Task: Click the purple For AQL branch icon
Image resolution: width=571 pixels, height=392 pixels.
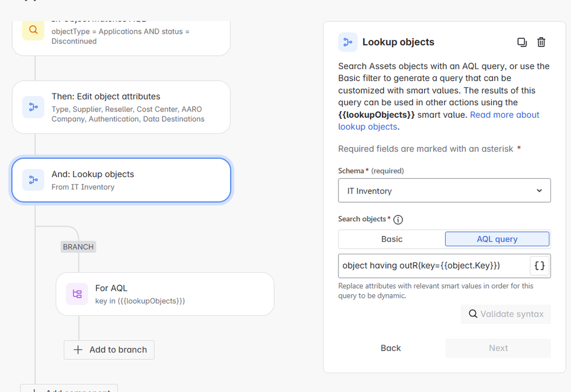Action: point(77,294)
